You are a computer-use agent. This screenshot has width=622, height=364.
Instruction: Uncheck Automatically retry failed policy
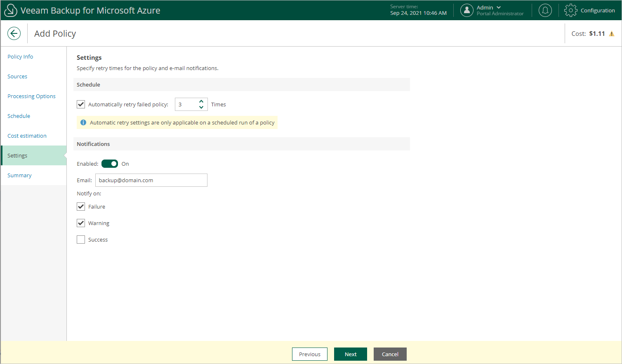point(81,104)
